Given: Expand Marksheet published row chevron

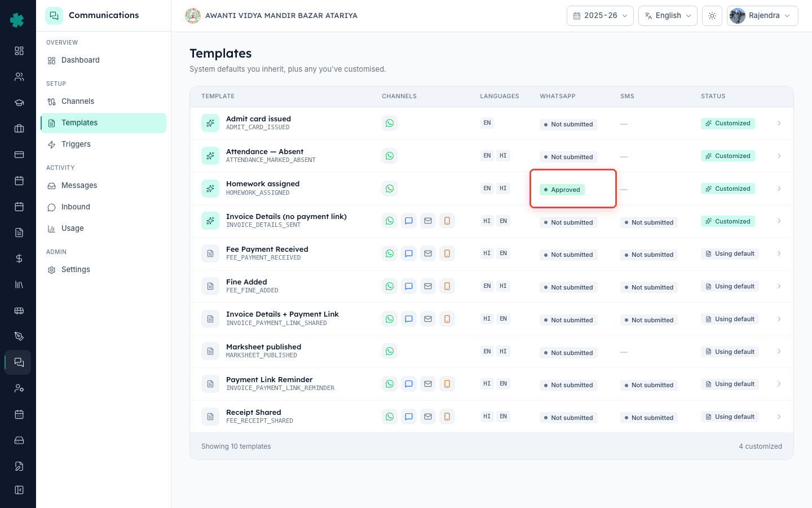Looking at the screenshot, I should point(779,351).
